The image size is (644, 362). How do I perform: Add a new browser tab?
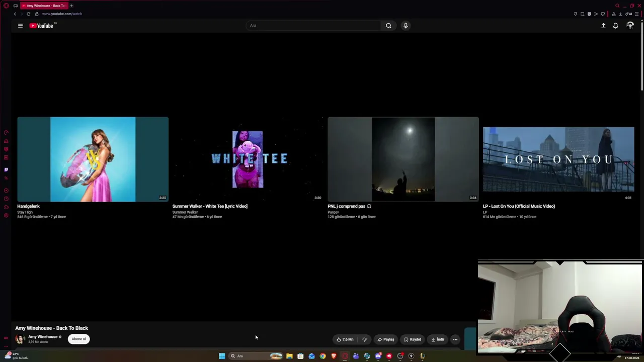point(71,6)
